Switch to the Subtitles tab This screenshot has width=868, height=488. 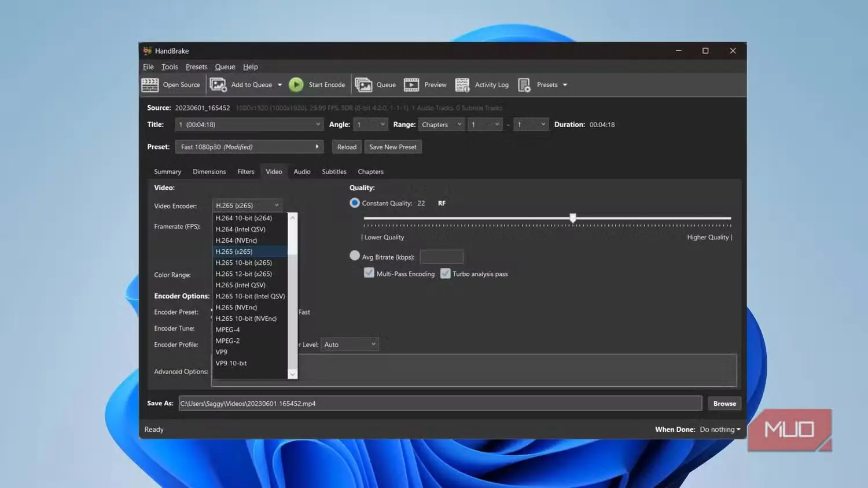334,172
